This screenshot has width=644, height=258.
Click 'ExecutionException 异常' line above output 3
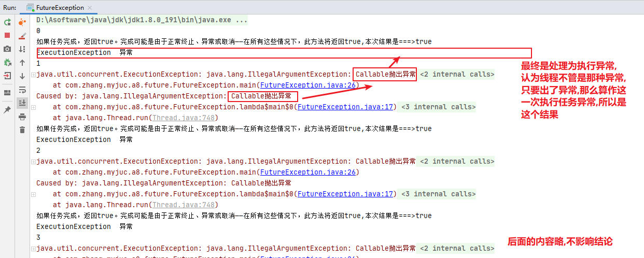(x=85, y=226)
